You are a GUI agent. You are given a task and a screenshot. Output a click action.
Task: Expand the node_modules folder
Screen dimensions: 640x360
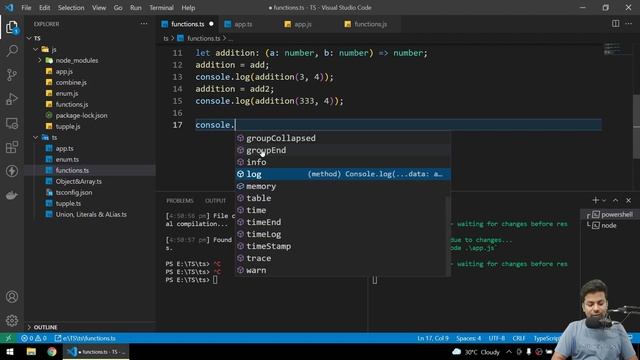coord(40,60)
